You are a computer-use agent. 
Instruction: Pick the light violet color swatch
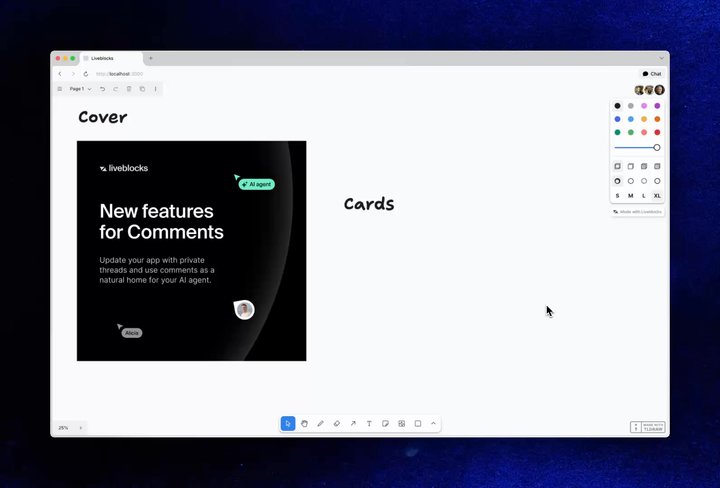click(x=644, y=106)
